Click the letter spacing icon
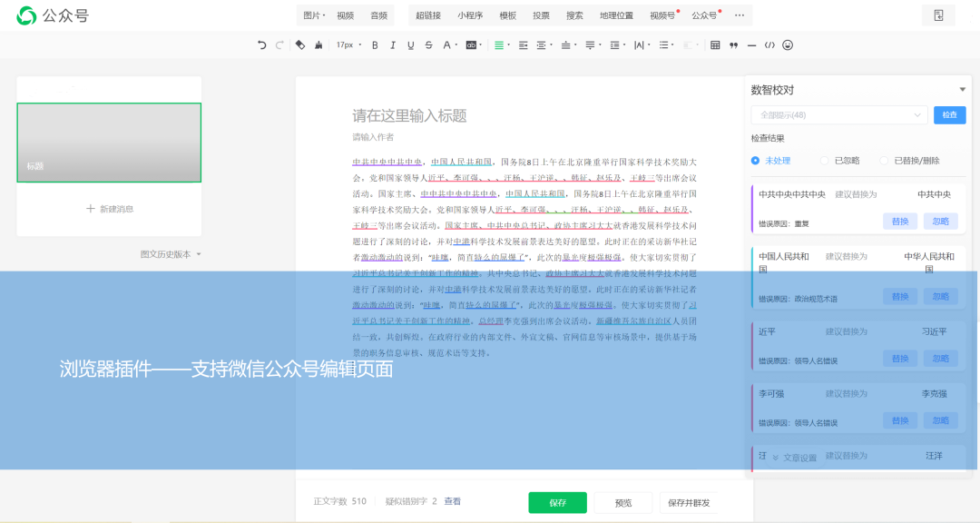The width and height of the screenshot is (980, 523). click(639, 45)
